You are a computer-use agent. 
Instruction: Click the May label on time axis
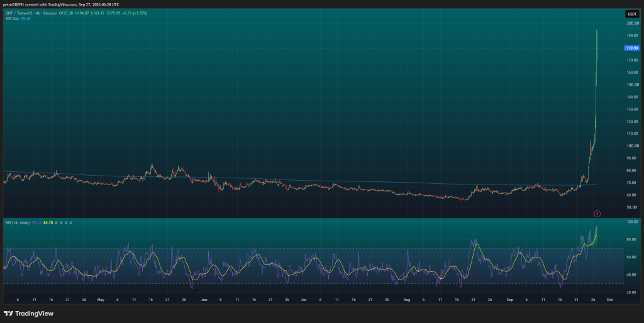point(101,300)
